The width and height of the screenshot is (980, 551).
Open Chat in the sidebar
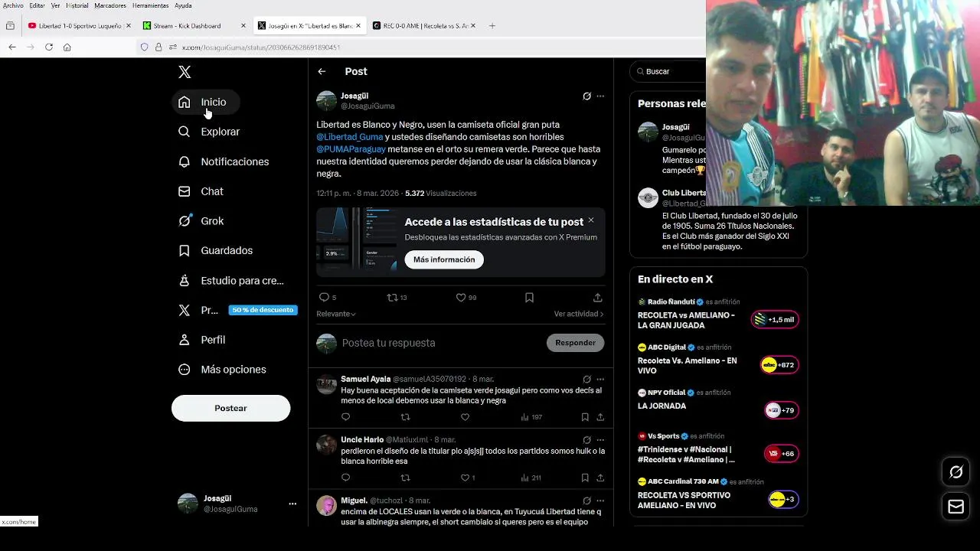coord(201,191)
